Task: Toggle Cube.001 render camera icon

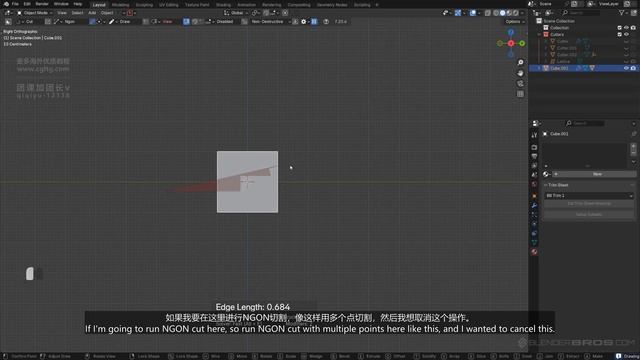Action: tap(633, 68)
